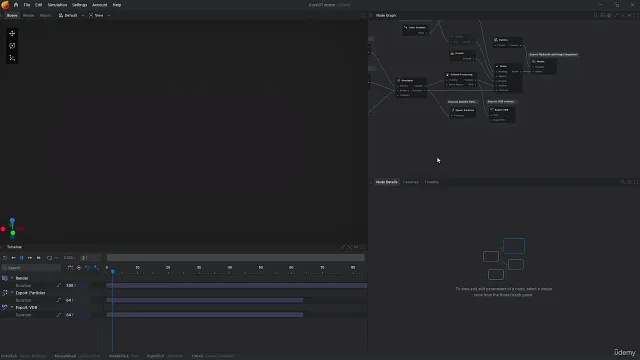Switch to the Favorites tab

[411, 182]
